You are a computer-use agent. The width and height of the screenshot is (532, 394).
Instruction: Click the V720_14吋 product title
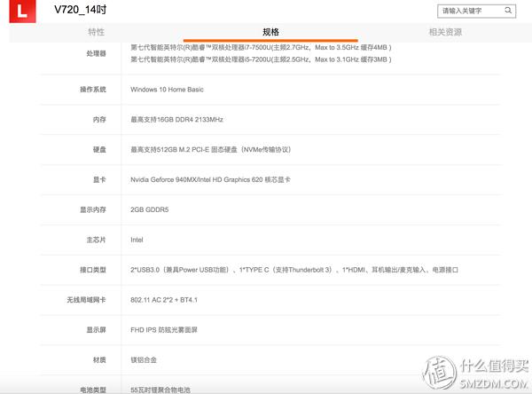[x=81, y=10]
